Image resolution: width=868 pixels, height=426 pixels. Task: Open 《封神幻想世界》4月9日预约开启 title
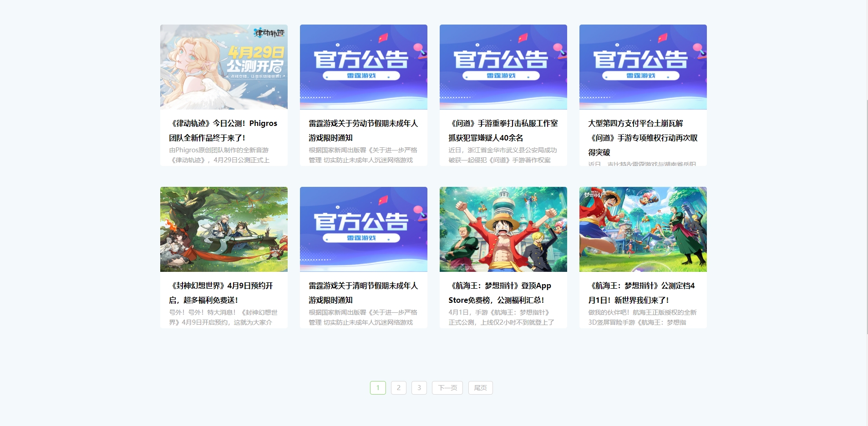click(x=221, y=293)
